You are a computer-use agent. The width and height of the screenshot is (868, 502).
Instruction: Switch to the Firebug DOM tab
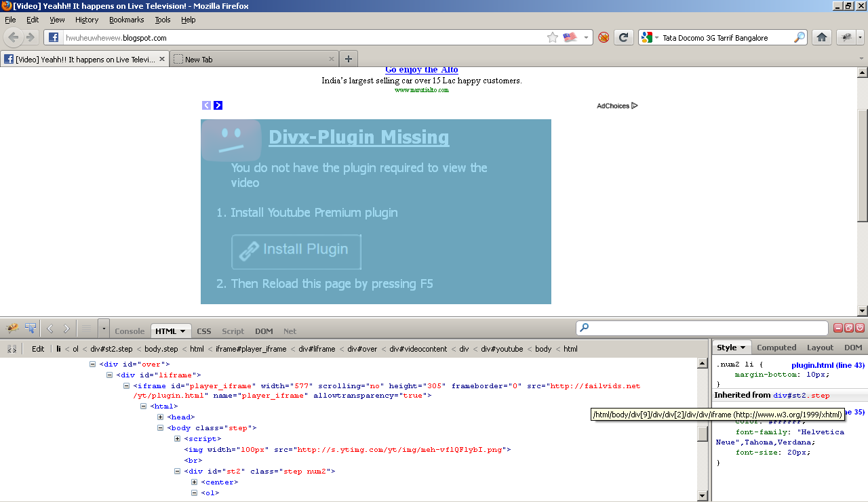tap(264, 331)
